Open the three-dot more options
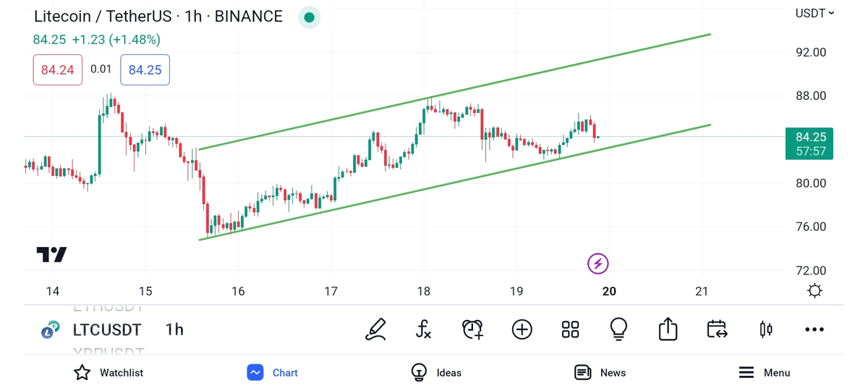Viewport: 868px width, 391px height. pos(814,329)
